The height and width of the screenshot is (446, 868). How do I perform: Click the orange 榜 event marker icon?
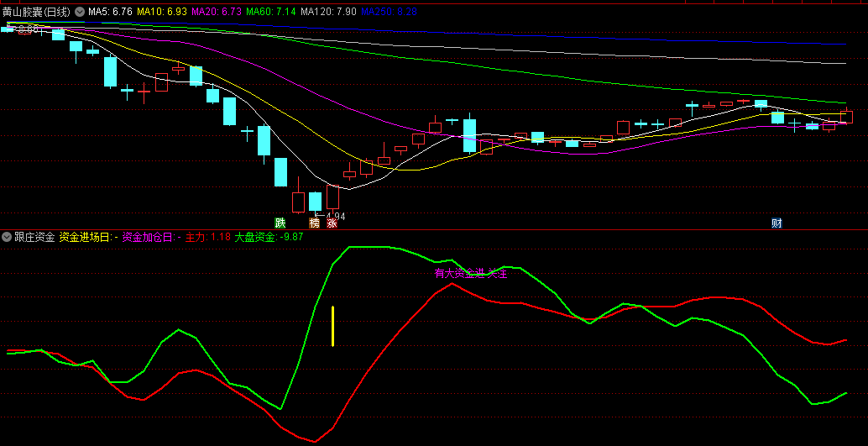pyautogui.click(x=315, y=223)
